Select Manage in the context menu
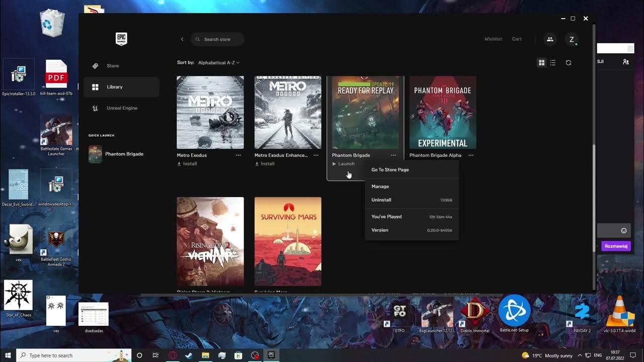 [412, 187]
